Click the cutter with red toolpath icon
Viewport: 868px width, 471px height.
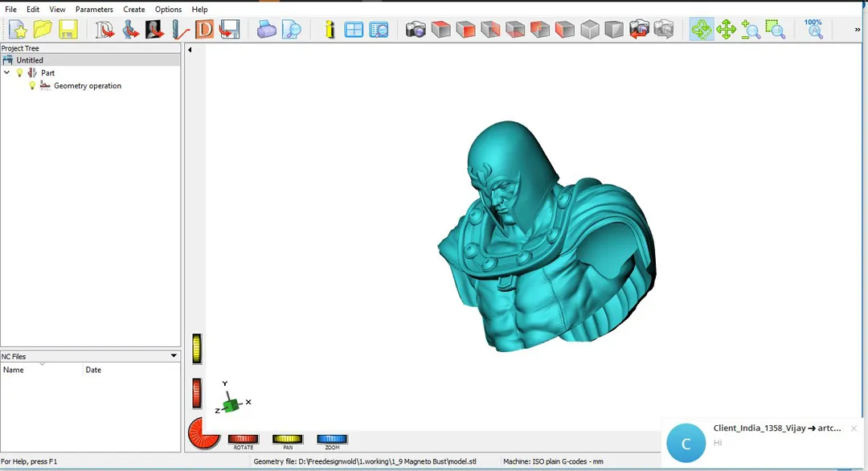[x=180, y=29]
